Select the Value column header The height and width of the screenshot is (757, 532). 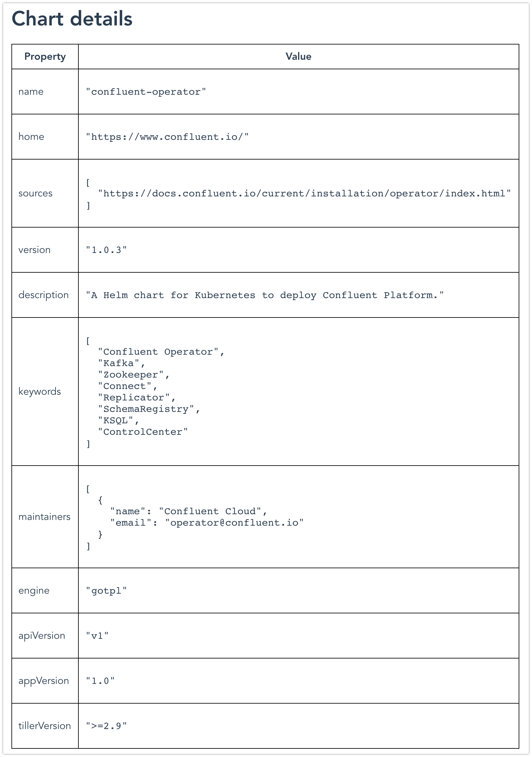click(x=298, y=56)
